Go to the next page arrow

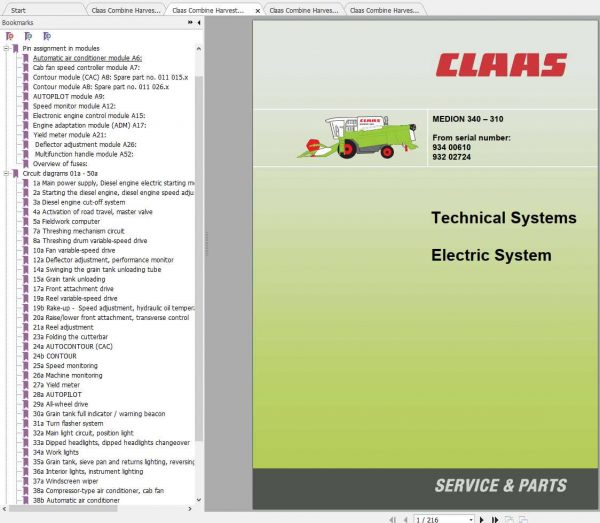481,520
